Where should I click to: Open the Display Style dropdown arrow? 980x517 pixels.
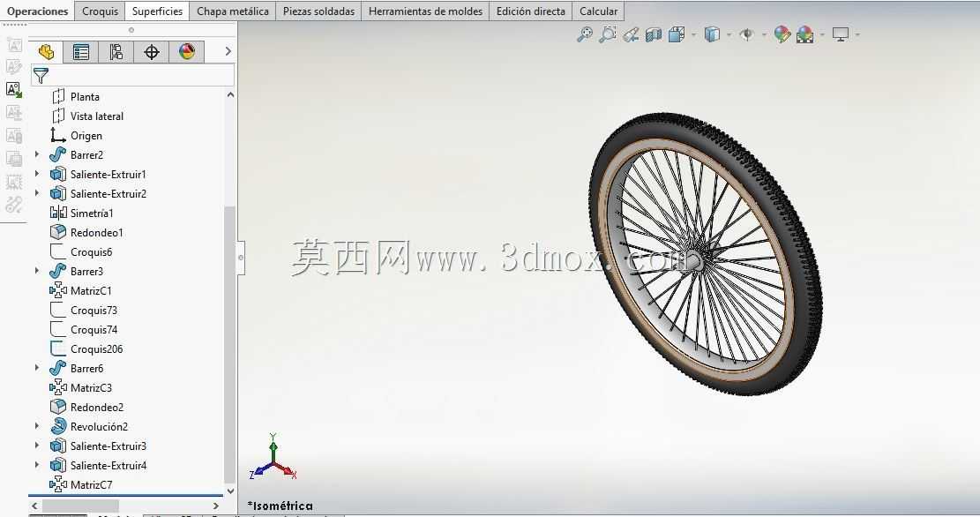pyautogui.click(x=729, y=34)
